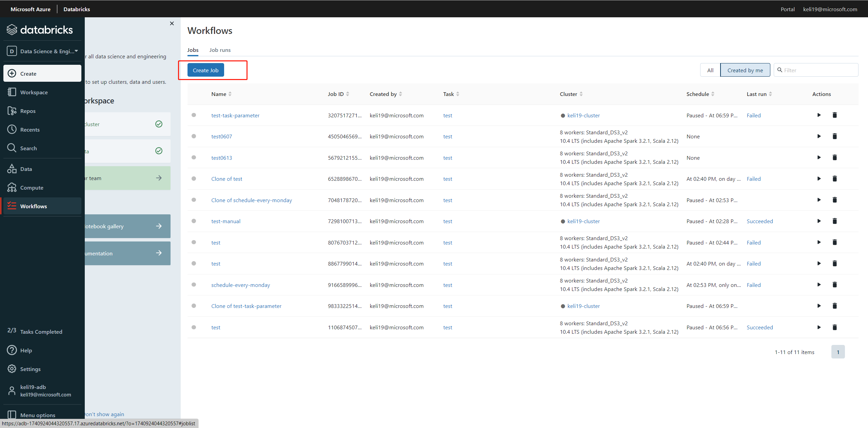Click the Create Job button
The image size is (868, 428).
(205, 70)
